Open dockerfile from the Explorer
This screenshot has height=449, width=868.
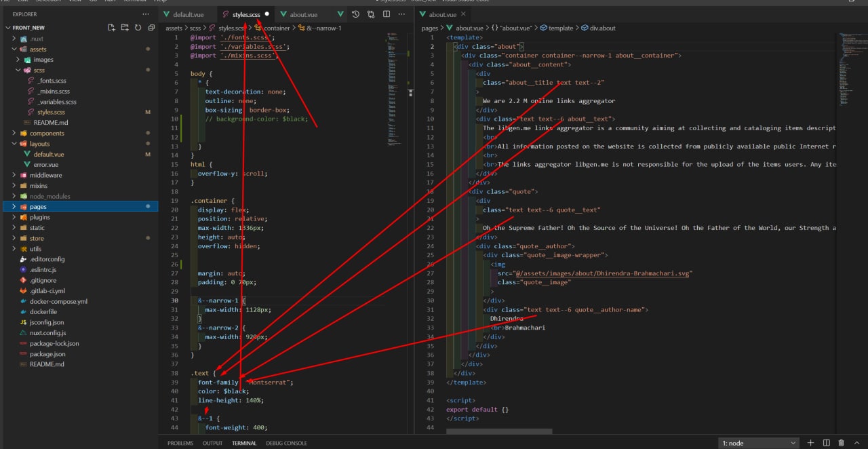43,312
